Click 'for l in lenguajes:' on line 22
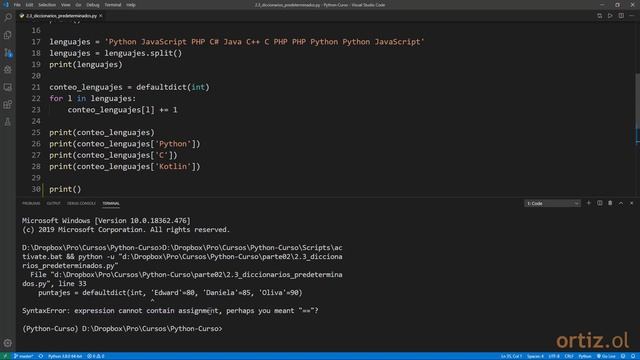Image resolution: width=640 pixels, height=360 pixels. (x=93, y=98)
